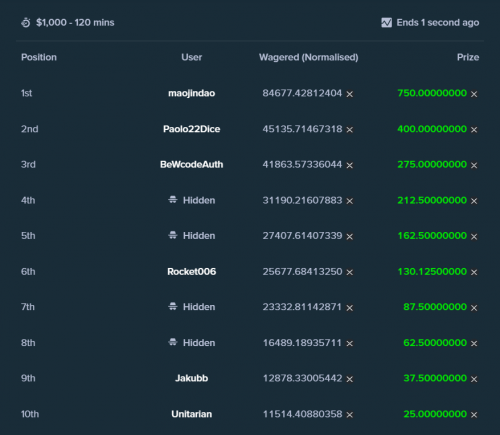This screenshot has height=435, width=500.
Task: Click the hidden-user incognito icon in 5th row
Action: pos(173,235)
